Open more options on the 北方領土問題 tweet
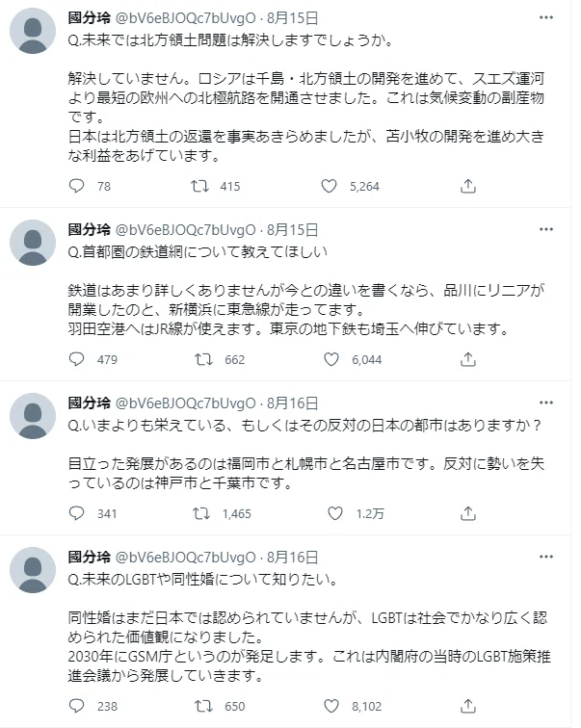The height and width of the screenshot is (728, 581). (x=546, y=17)
